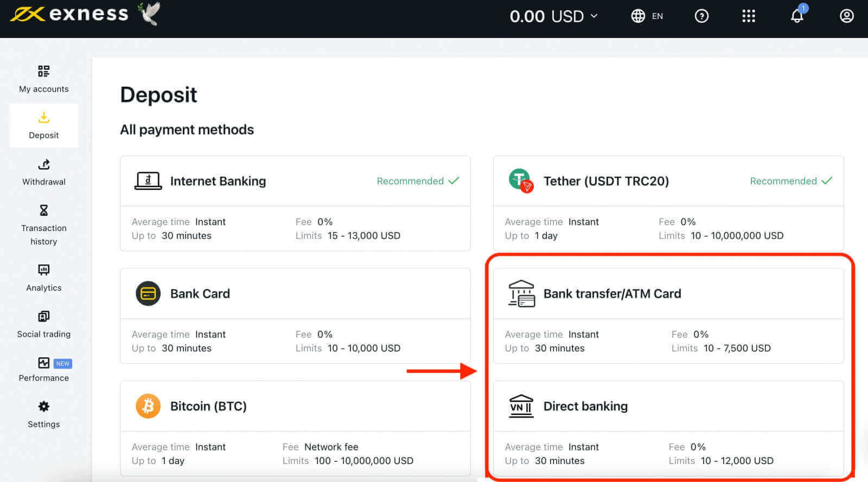Open the user profile icon
The image size is (868, 482).
coord(846,16)
